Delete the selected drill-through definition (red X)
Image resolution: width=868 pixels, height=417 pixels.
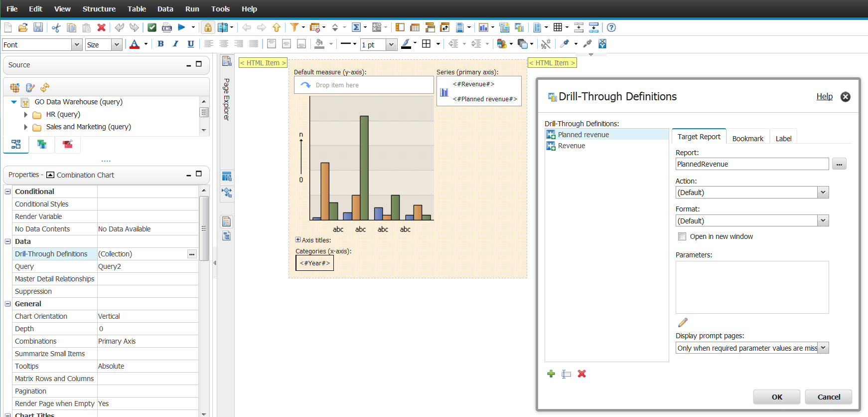(581, 374)
